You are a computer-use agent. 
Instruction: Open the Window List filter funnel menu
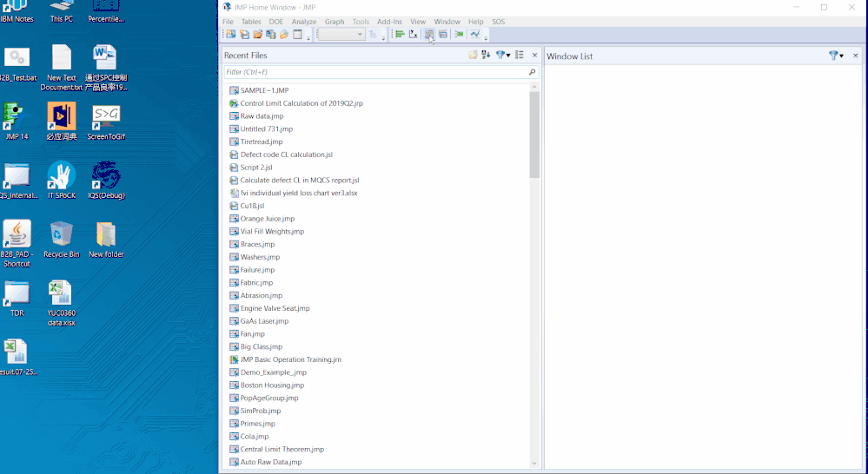[836, 56]
